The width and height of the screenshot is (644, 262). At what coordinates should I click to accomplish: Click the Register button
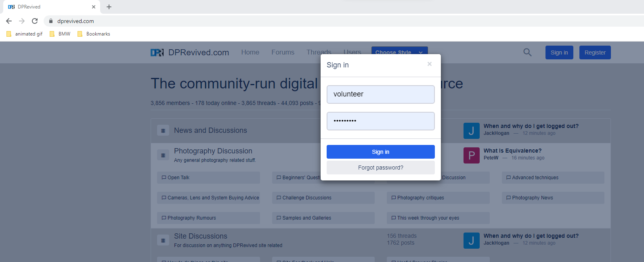[595, 52]
